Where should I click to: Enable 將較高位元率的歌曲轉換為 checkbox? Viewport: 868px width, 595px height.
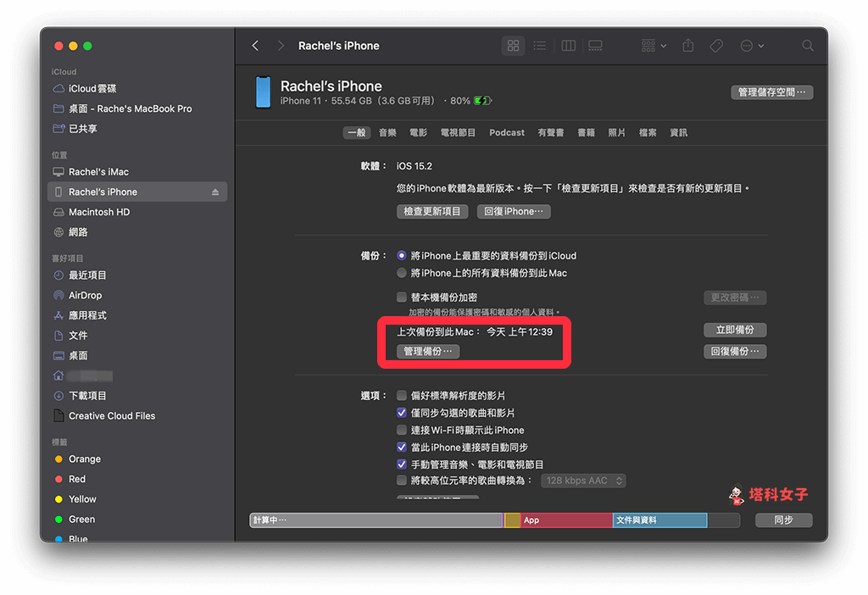coord(402,481)
